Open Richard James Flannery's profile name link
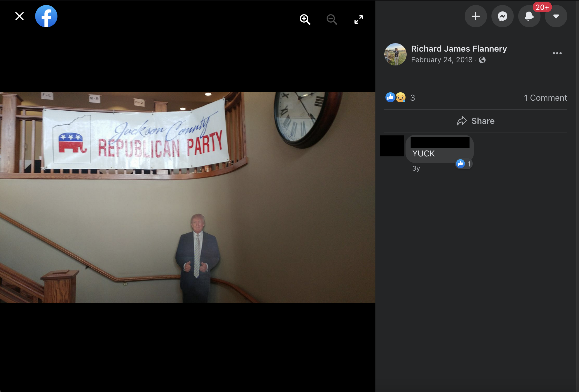The width and height of the screenshot is (579, 392). click(459, 49)
